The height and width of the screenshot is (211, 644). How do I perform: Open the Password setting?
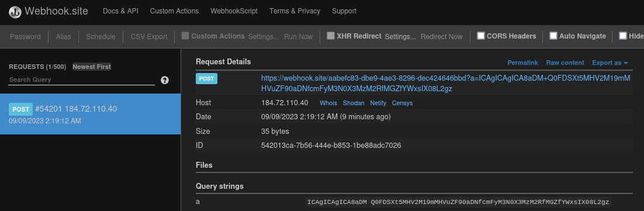(x=26, y=37)
